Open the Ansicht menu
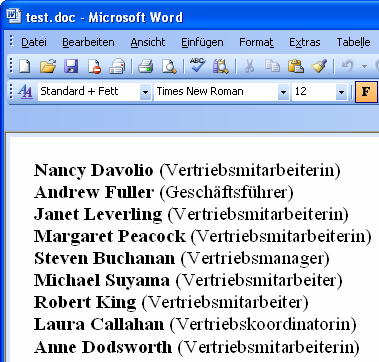This screenshot has width=379, height=362. pyautogui.click(x=148, y=42)
